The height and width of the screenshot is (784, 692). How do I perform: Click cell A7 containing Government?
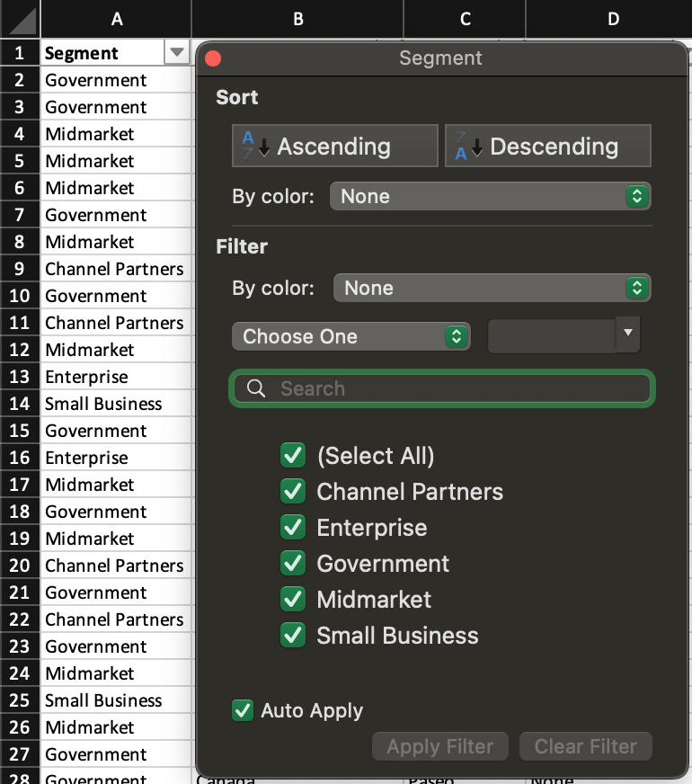116,215
